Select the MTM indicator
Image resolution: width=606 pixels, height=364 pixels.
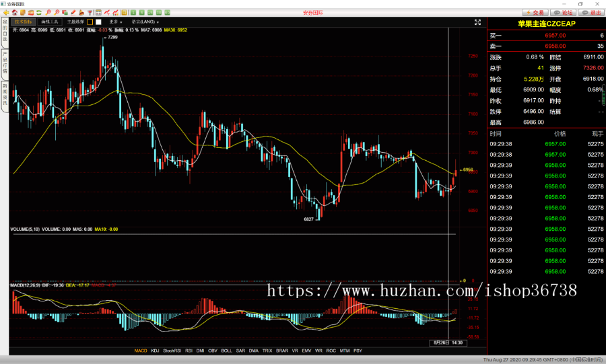pyautogui.click(x=345, y=351)
